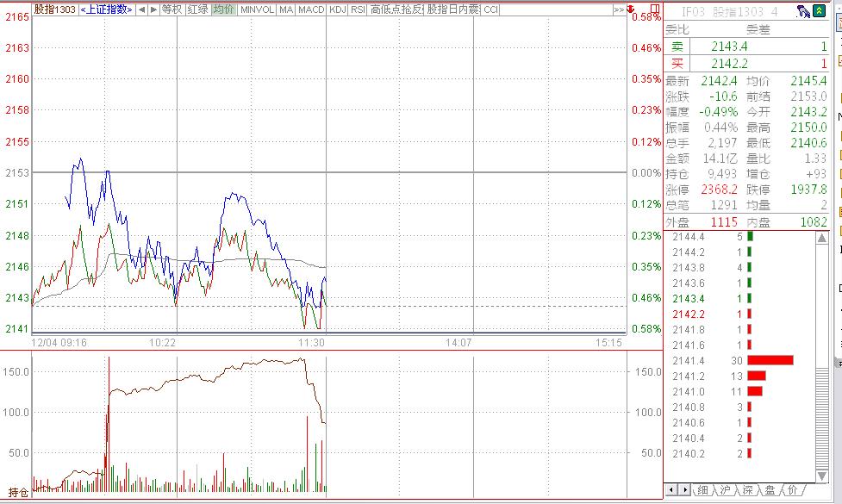Click the green double-chevron icon in the quote panel header
Viewport: 842px width, 504px height.
click(x=820, y=10)
